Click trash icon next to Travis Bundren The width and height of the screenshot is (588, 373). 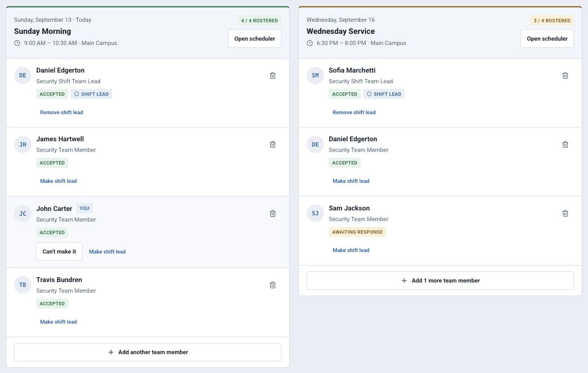[273, 285]
